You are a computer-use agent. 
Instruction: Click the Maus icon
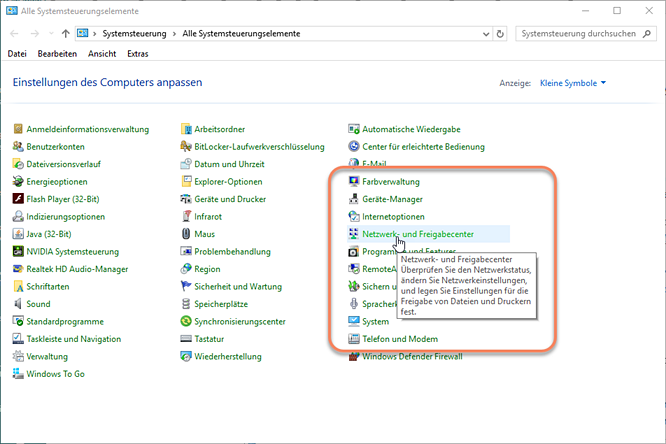pyautogui.click(x=186, y=234)
